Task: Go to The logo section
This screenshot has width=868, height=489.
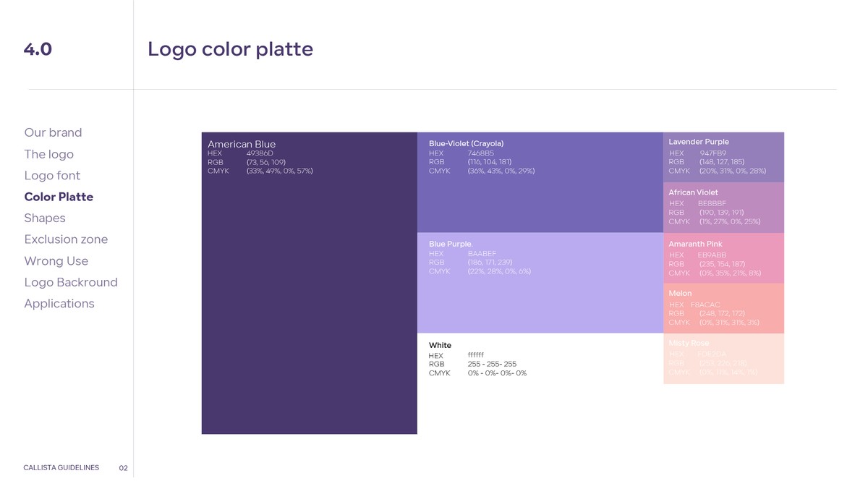Action: pyautogui.click(x=48, y=154)
